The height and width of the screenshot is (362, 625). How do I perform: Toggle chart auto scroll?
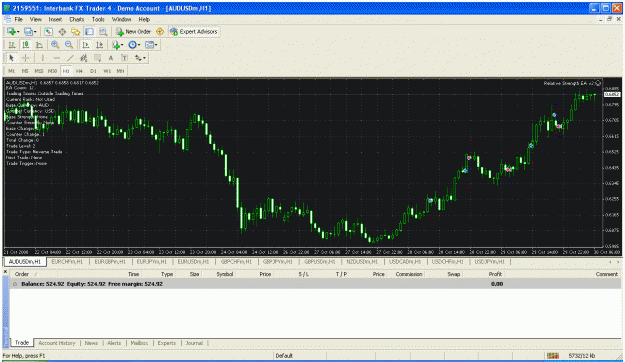(x=86, y=45)
